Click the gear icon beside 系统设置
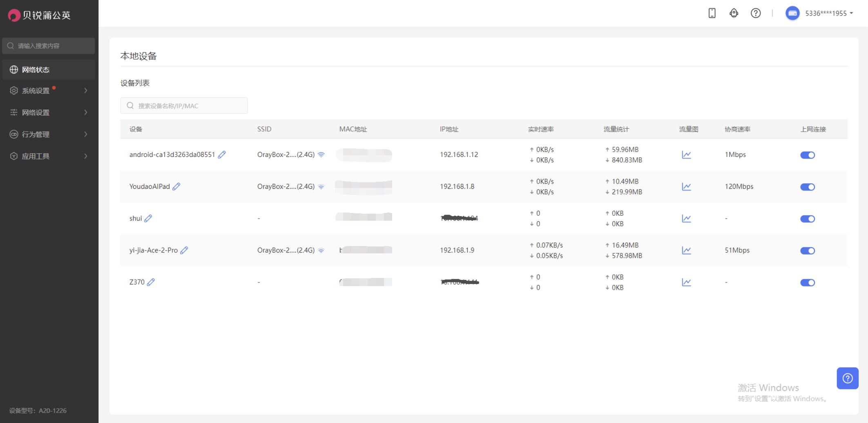This screenshot has width=868, height=423. click(14, 90)
